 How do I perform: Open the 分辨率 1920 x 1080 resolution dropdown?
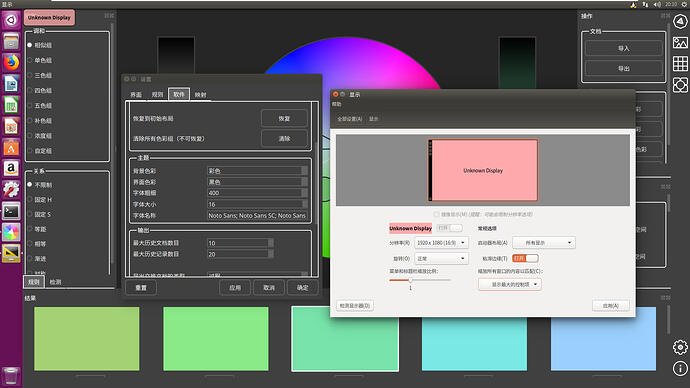coord(441,243)
